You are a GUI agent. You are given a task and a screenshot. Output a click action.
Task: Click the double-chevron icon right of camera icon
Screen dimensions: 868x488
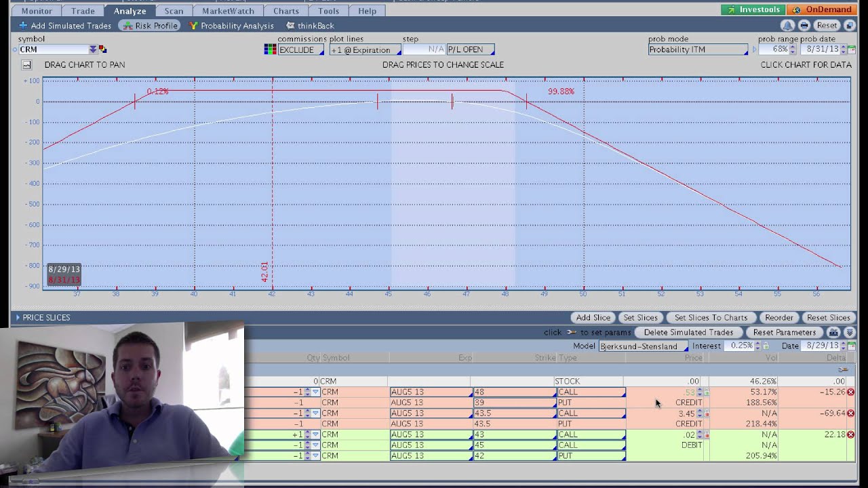point(849,333)
